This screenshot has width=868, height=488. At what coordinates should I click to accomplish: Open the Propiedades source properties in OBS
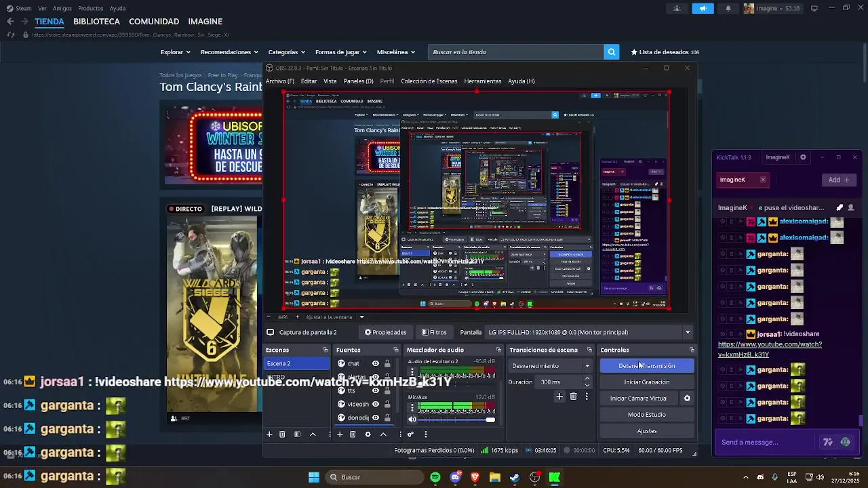[x=385, y=332]
